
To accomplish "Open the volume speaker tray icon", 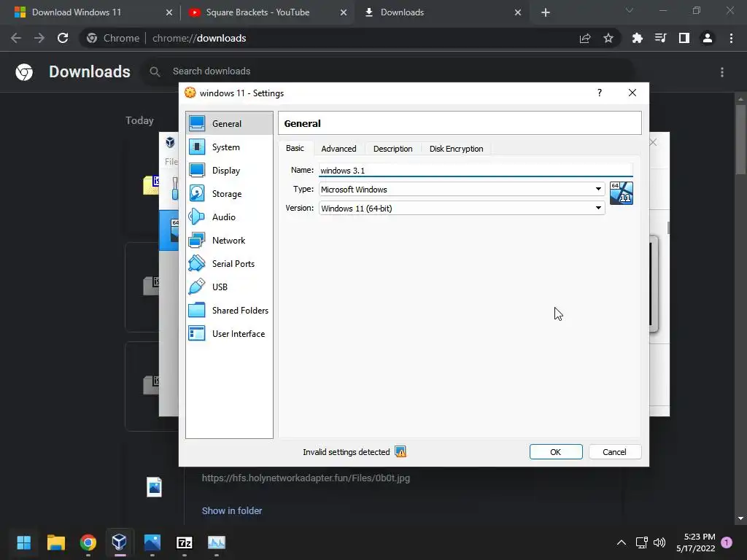I will pos(659,542).
